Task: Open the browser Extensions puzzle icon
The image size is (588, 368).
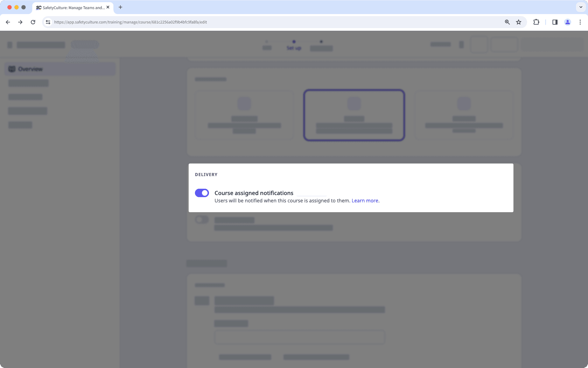Action: (536, 22)
